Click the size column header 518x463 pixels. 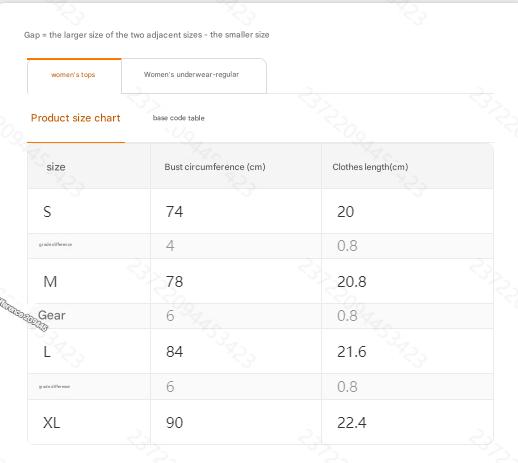coord(56,167)
